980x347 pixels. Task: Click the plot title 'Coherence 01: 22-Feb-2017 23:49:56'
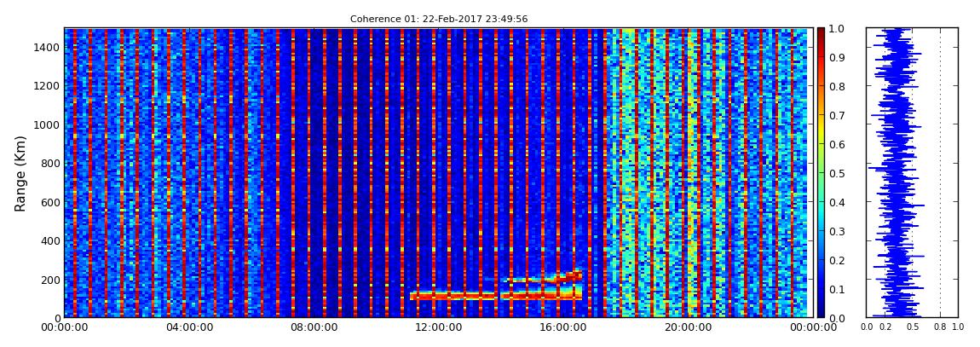[439, 19]
